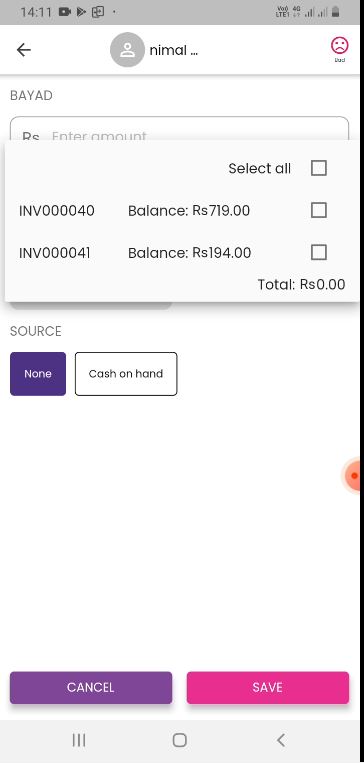Focus the Enter amount field
Screen dimensions: 364x763
click(x=179, y=129)
